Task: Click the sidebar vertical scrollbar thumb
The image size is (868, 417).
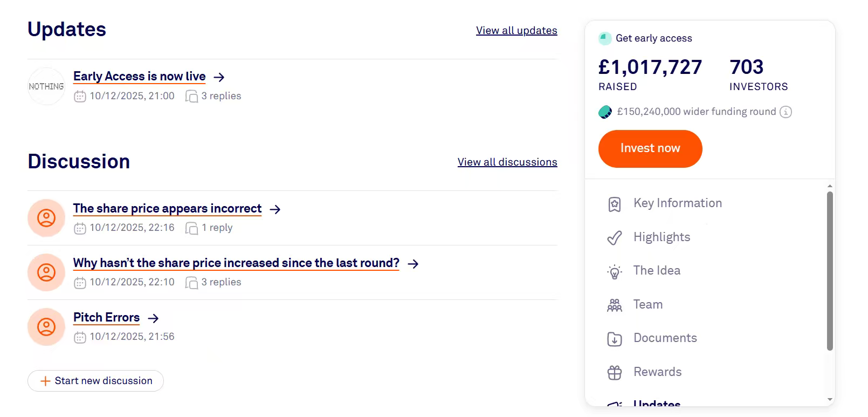Action: click(x=830, y=270)
